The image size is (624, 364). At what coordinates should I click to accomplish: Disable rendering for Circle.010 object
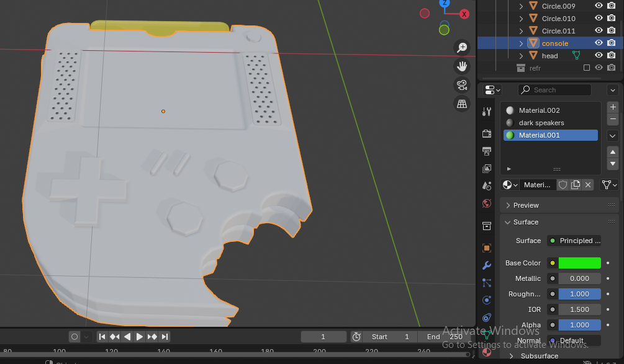pos(611,19)
